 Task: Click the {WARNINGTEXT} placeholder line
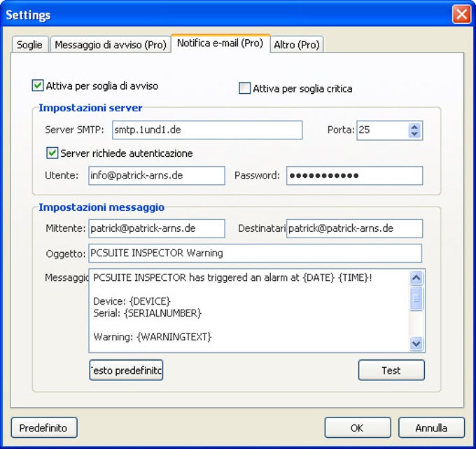coord(153,337)
